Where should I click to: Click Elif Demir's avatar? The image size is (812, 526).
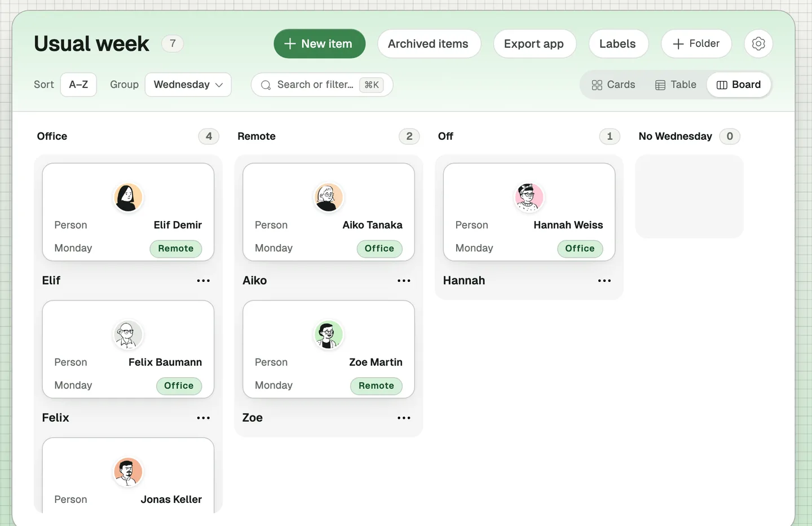pyautogui.click(x=128, y=197)
